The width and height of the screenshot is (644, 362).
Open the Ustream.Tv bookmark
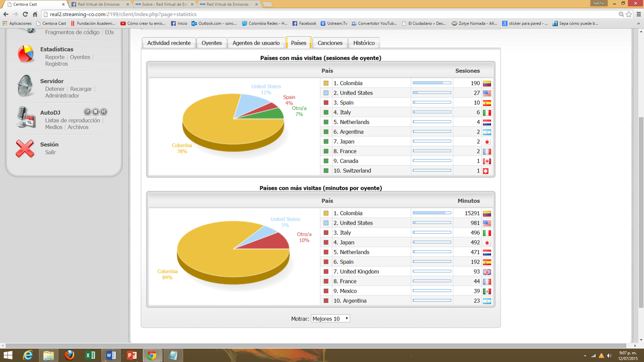click(x=334, y=24)
